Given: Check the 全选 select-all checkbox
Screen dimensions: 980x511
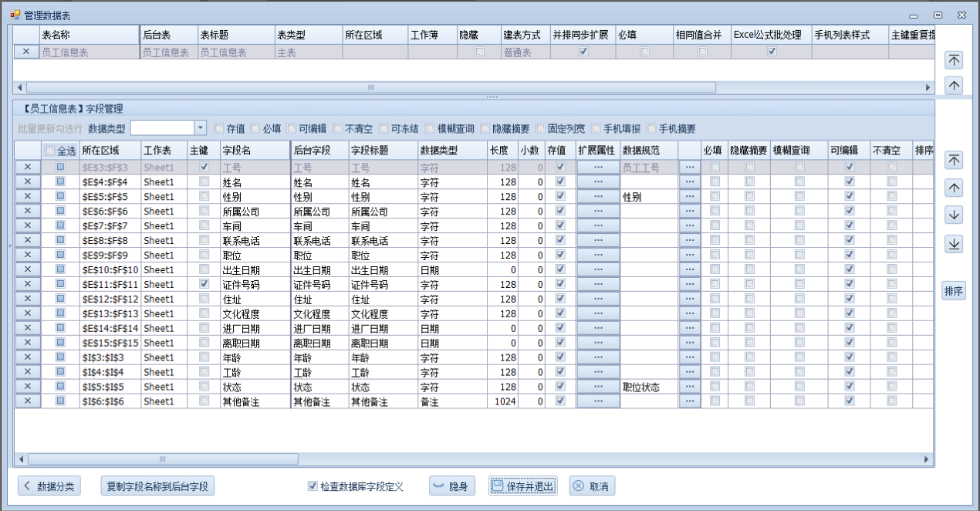Looking at the screenshot, I should [x=50, y=151].
